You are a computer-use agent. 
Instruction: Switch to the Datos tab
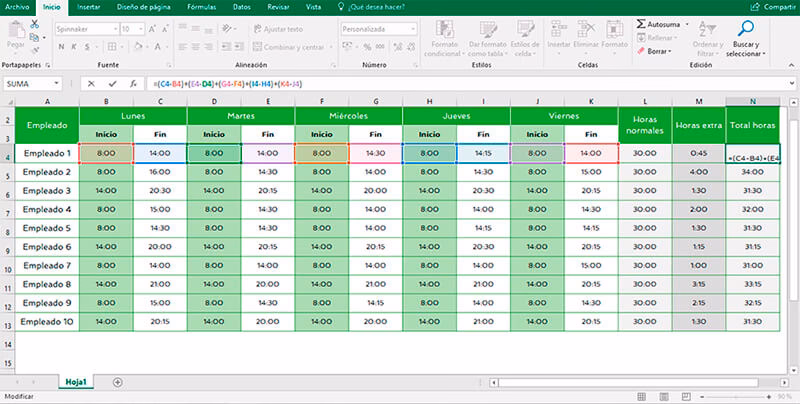pos(242,7)
